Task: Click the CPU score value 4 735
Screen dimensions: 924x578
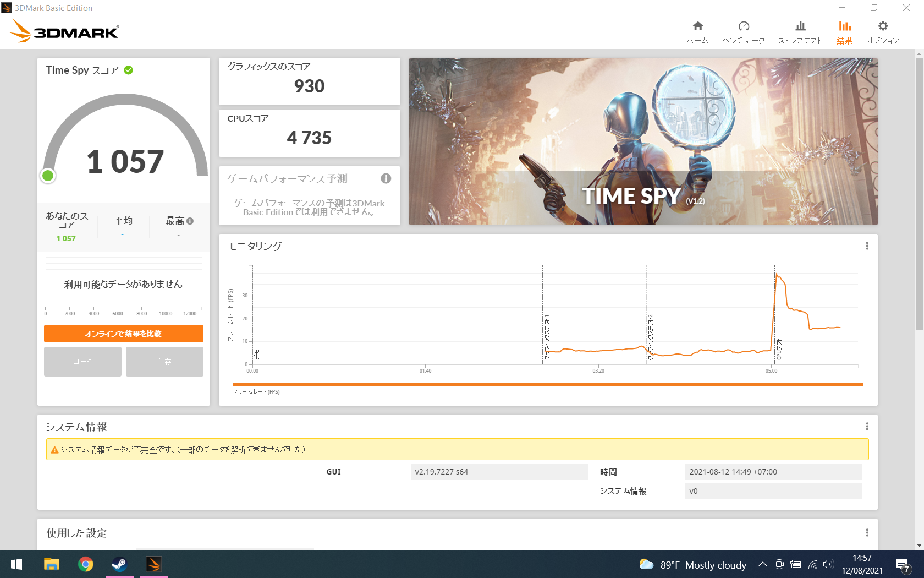Action: [x=310, y=138]
